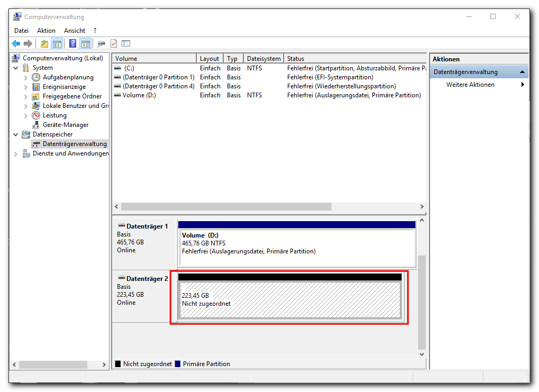
Task: Sort by the Status column header
Action: [x=355, y=58]
